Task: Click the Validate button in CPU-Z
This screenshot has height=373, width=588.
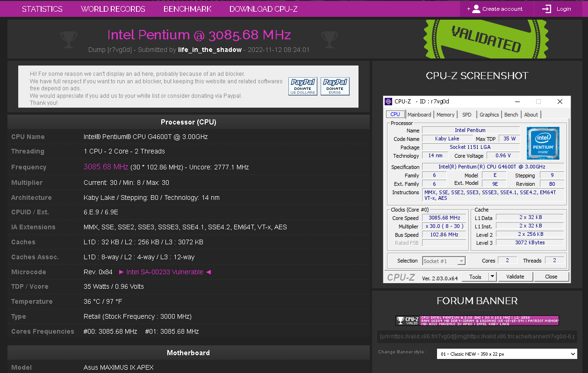Action: coord(515,277)
